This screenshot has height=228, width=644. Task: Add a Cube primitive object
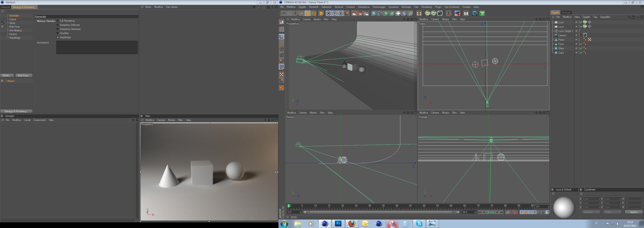click(x=374, y=13)
